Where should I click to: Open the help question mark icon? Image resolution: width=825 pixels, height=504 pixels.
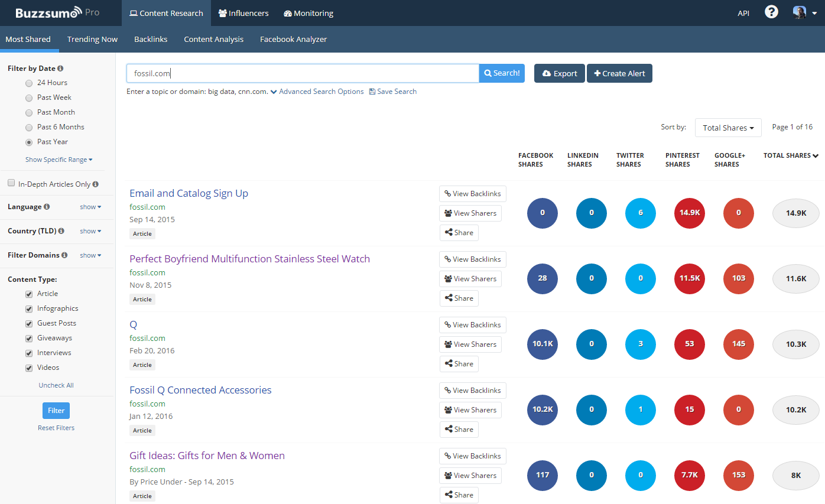pyautogui.click(x=771, y=11)
